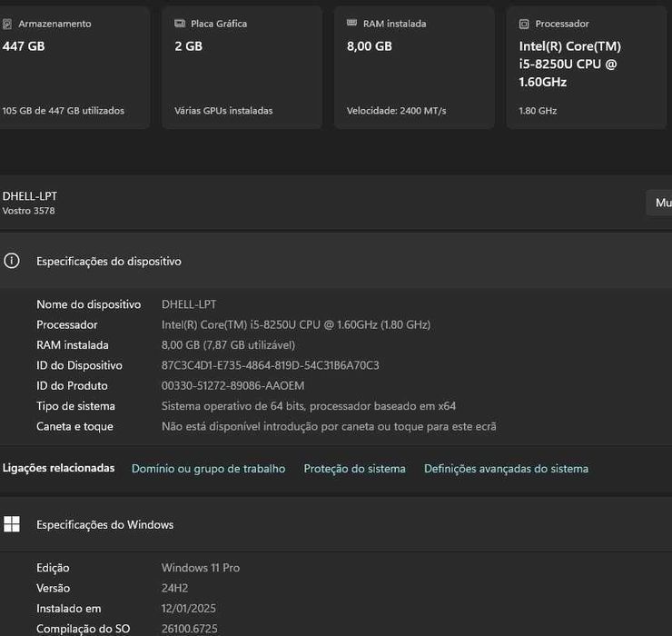Select the OS build value 26100.6725
Viewport: 672px width, 636px height.
(190, 629)
